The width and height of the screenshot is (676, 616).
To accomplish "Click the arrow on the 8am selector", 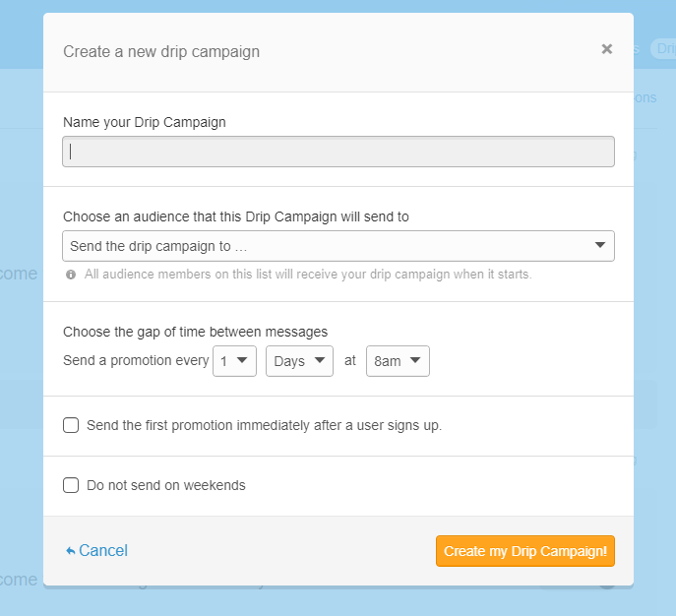I will (x=416, y=361).
